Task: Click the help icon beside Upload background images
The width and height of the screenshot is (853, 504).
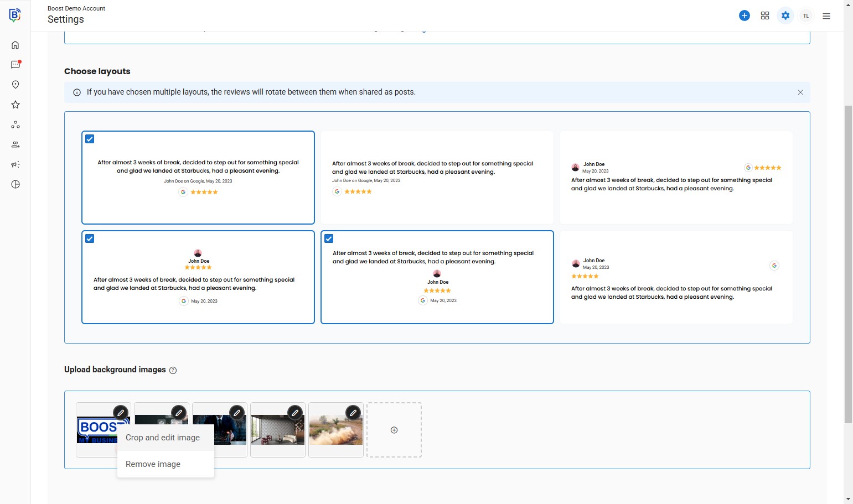Action: tap(173, 370)
